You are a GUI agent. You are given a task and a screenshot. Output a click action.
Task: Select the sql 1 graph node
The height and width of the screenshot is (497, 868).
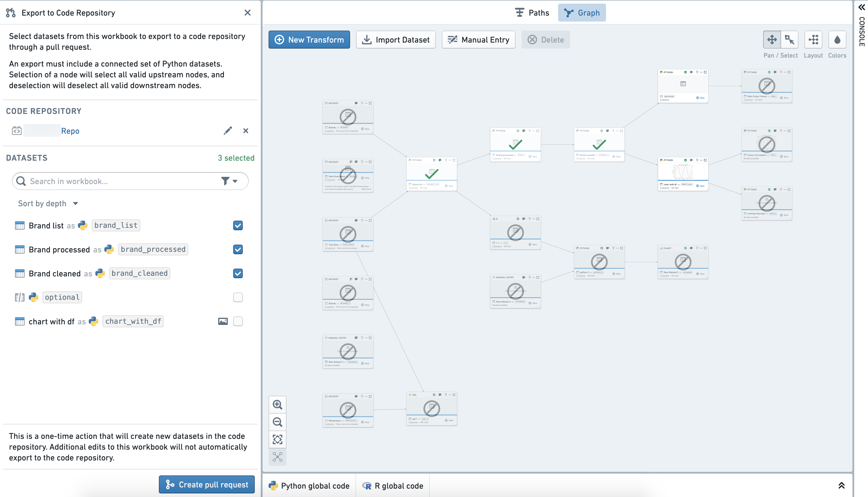432,409
